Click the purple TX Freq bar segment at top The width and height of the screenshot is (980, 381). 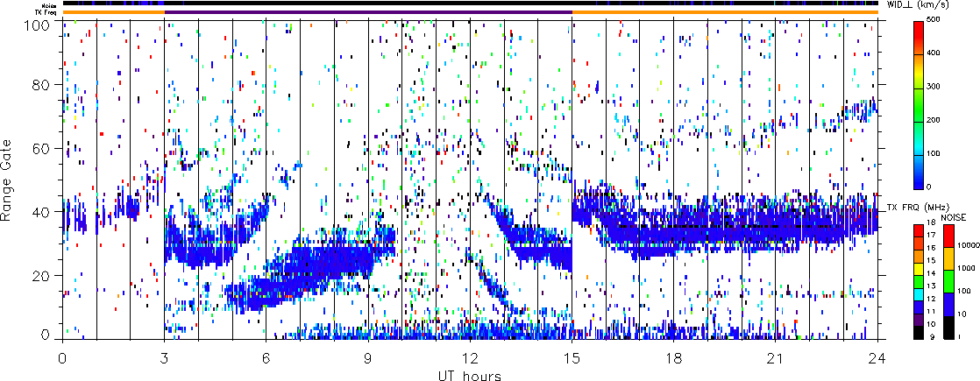tap(368, 12)
